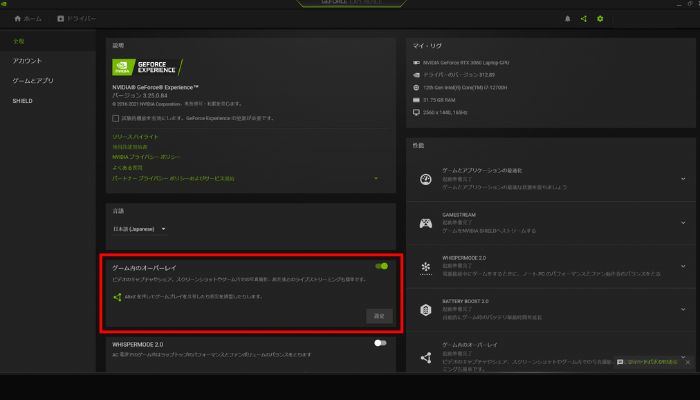Click the 設定 button in the overlay panel
Screen dimensions: 700x400
(x=379, y=316)
